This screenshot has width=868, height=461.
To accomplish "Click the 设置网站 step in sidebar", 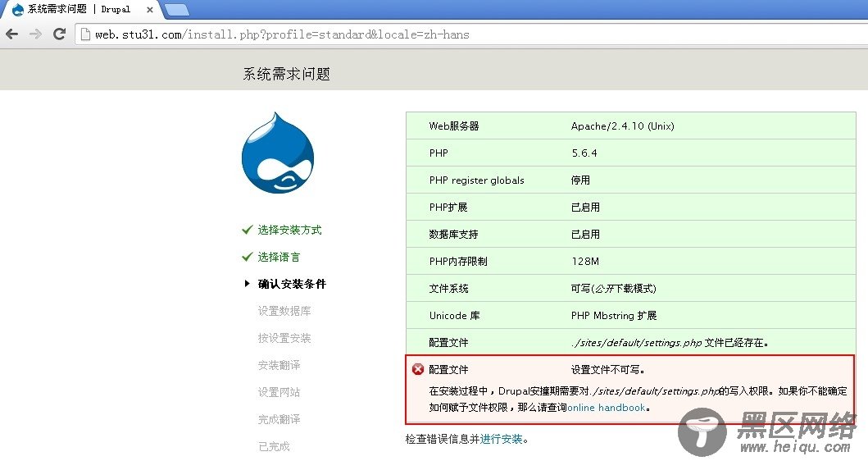I will tap(279, 392).
